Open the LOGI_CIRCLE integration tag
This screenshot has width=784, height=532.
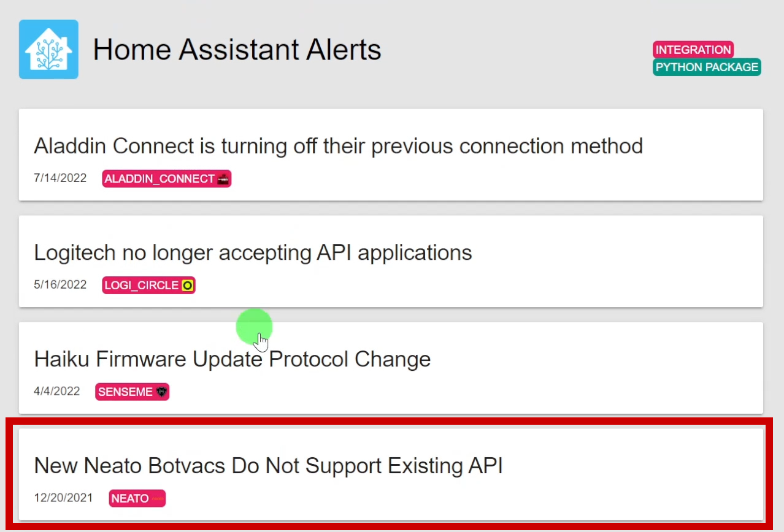click(x=149, y=285)
